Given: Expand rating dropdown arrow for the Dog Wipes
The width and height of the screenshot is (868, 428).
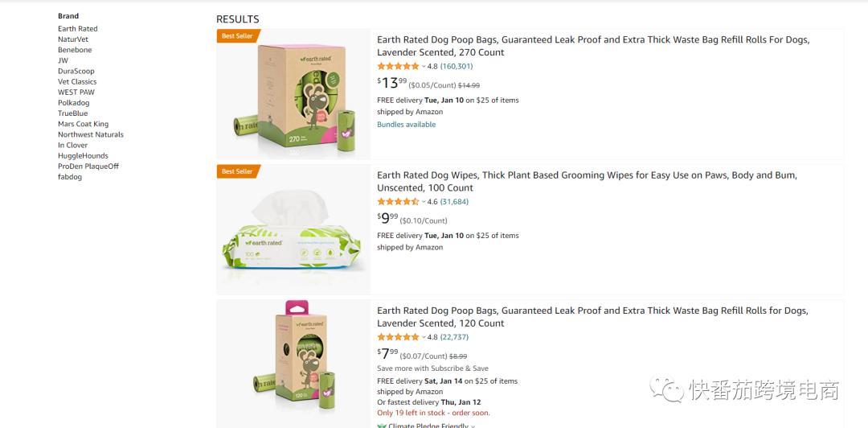Looking at the screenshot, I should pos(424,202).
